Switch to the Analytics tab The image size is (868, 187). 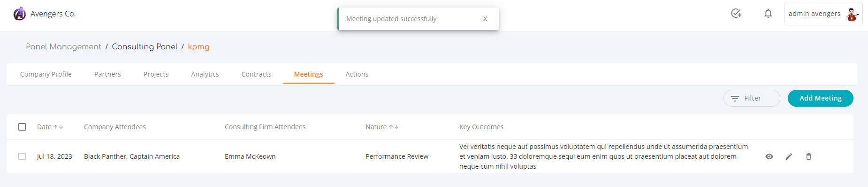click(205, 74)
